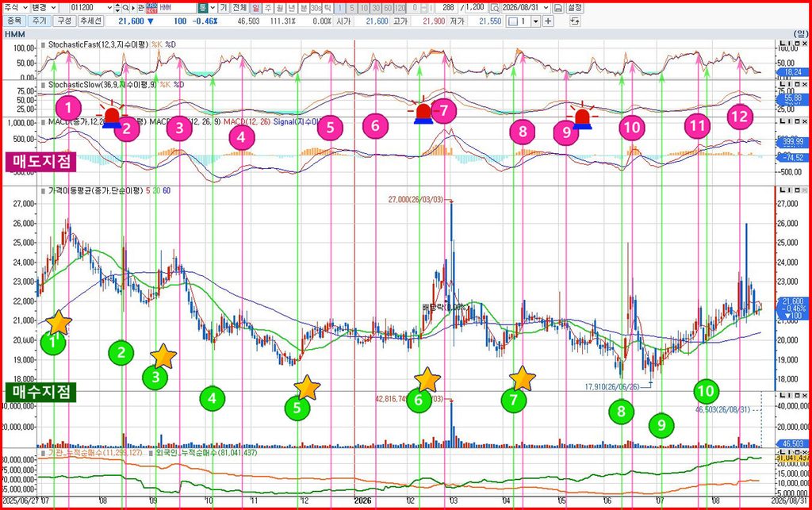Screen dimensions: 812x510
Task: Select the 주 weekly period toggle
Action: 268,8
